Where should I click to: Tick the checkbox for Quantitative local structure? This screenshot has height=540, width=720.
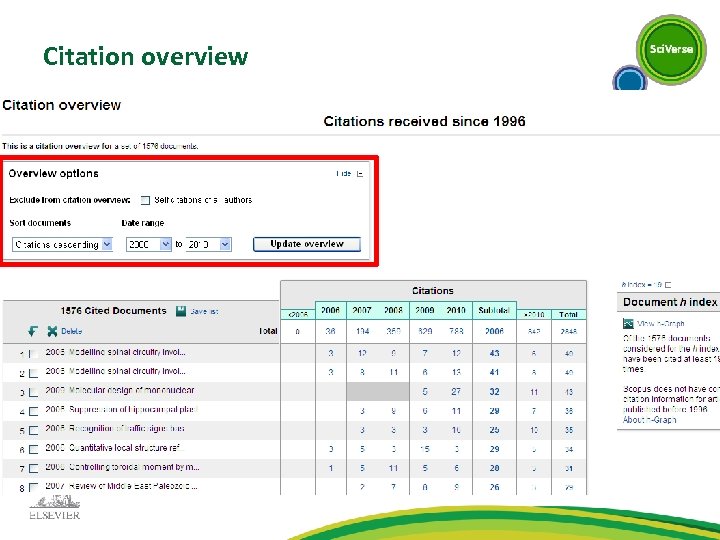click(x=33, y=450)
